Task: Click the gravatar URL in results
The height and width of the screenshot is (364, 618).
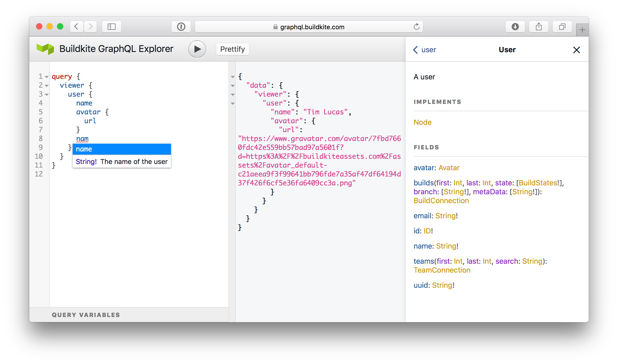Action: 319,161
